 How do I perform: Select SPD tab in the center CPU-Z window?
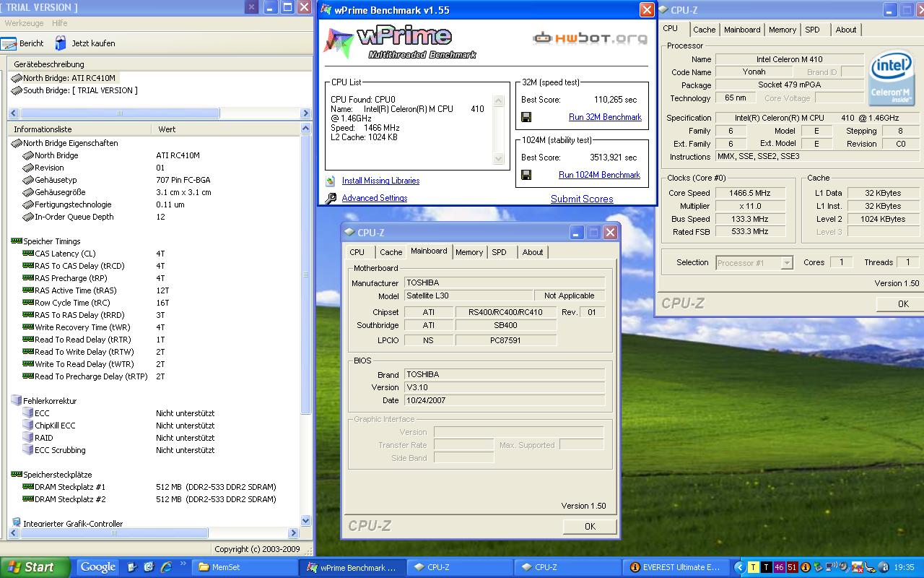[500, 252]
